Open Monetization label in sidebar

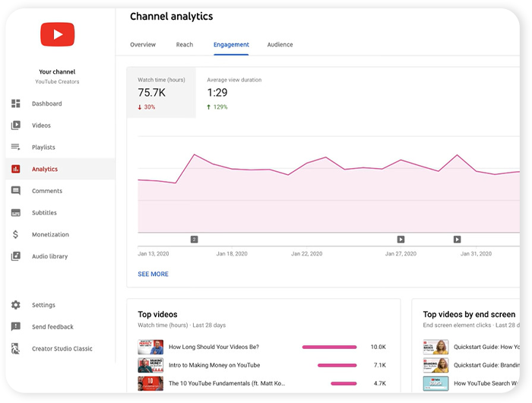coord(51,234)
